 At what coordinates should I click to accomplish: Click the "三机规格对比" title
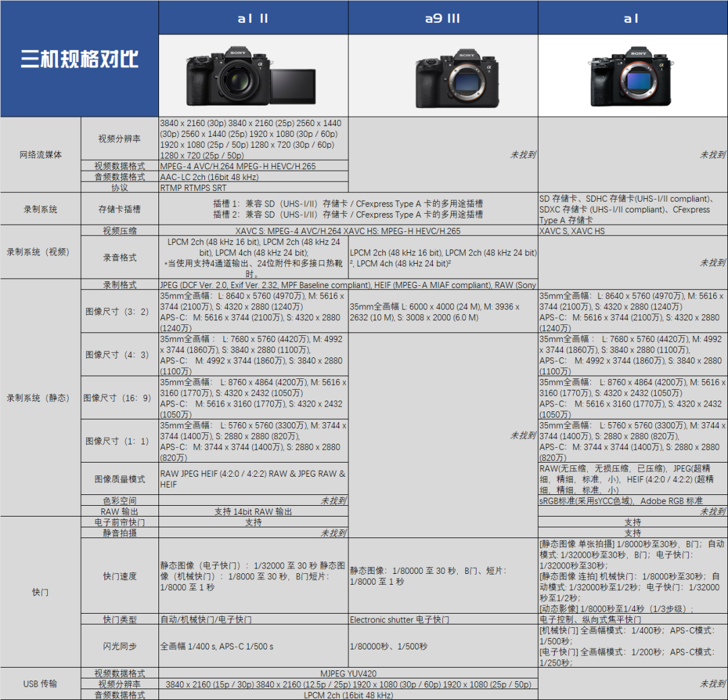(80, 59)
